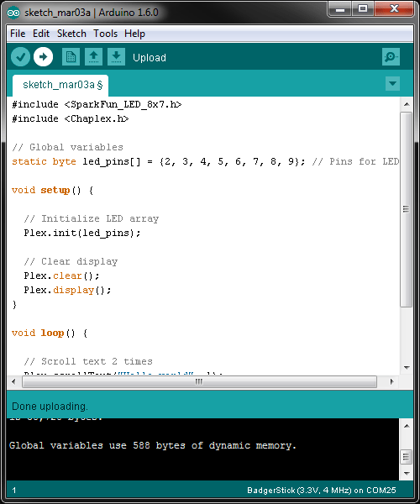Screen dimensions: 420x504
Task: Click the "// Global variables" comment
Action: point(67,147)
